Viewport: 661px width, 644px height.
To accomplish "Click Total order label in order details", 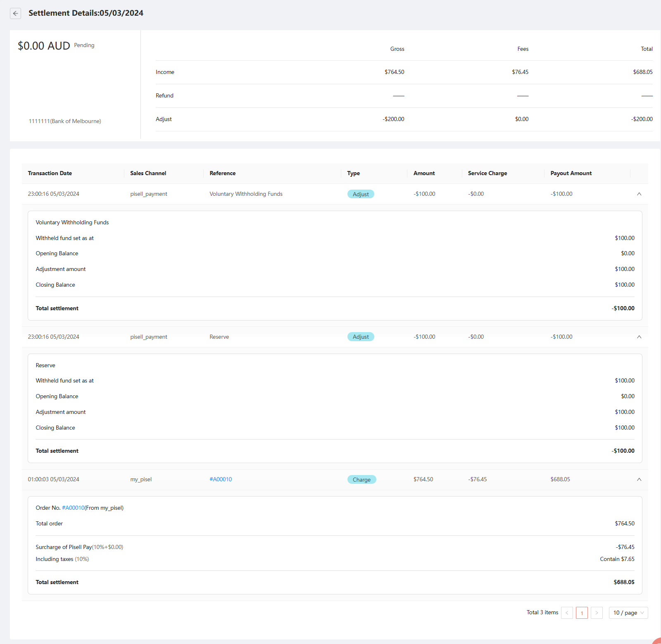I will 49,524.
